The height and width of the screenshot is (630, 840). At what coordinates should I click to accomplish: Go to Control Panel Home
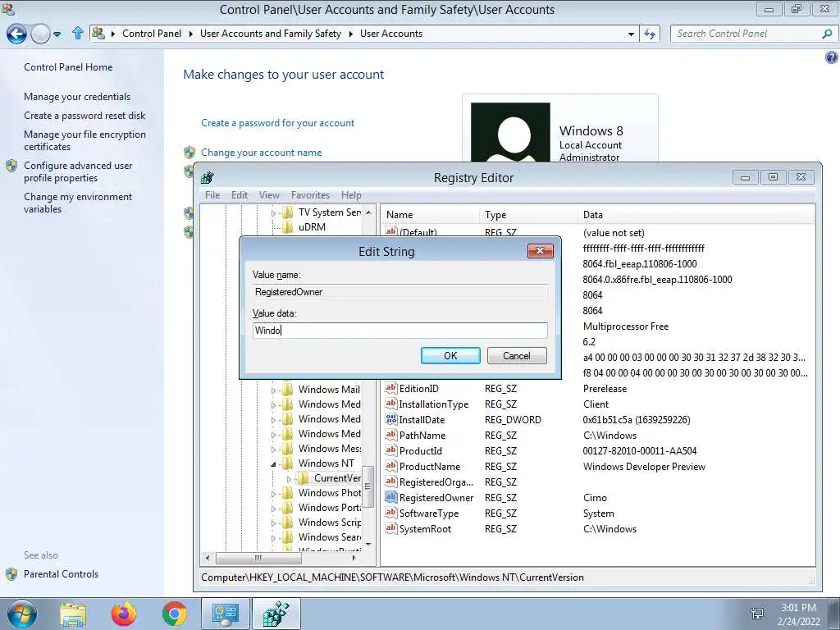click(68, 67)
